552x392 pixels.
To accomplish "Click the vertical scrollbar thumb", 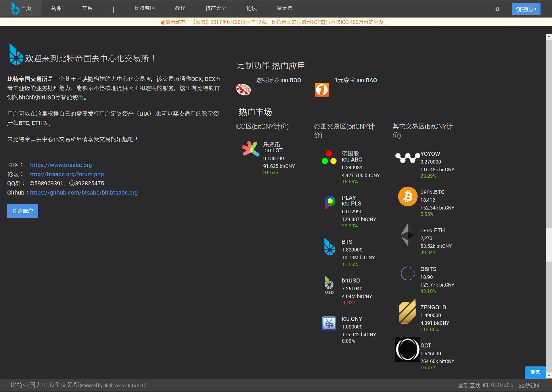I will (x=549, y=134).
